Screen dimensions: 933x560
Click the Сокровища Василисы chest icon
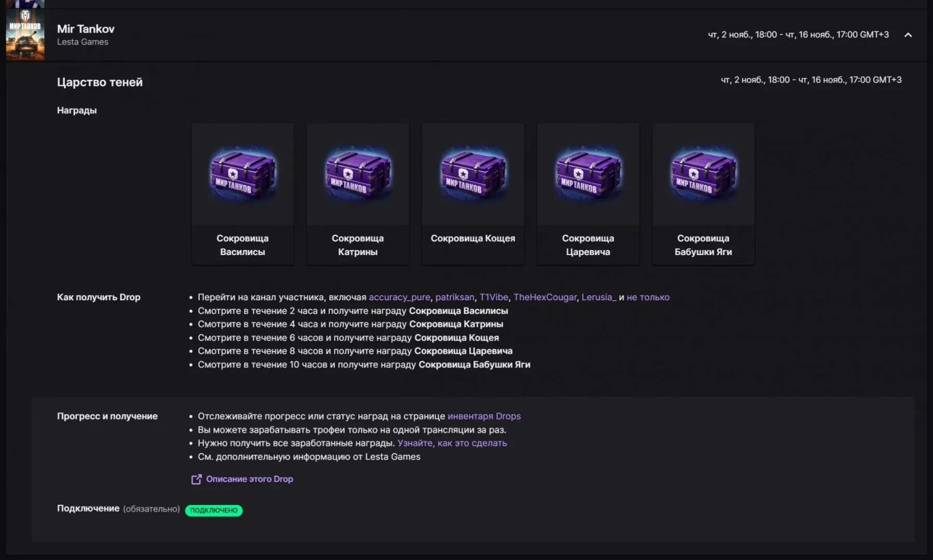click(x=243, y=174)
